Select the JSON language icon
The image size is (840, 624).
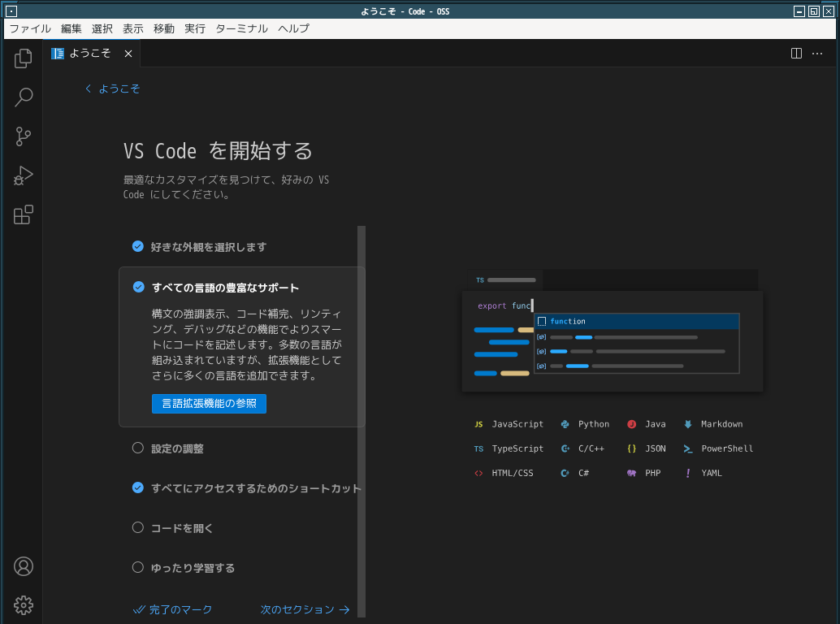[x=631, y=448]
